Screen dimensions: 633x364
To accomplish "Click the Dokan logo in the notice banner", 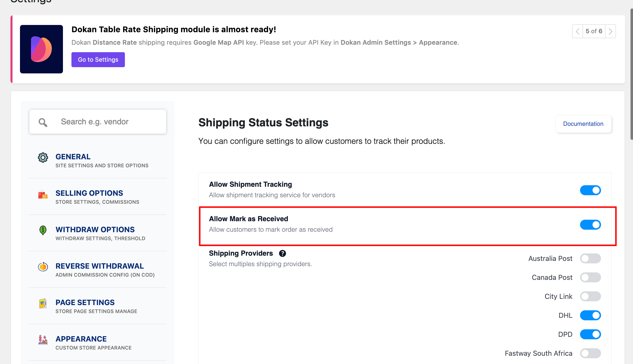I will coord(41,49).
